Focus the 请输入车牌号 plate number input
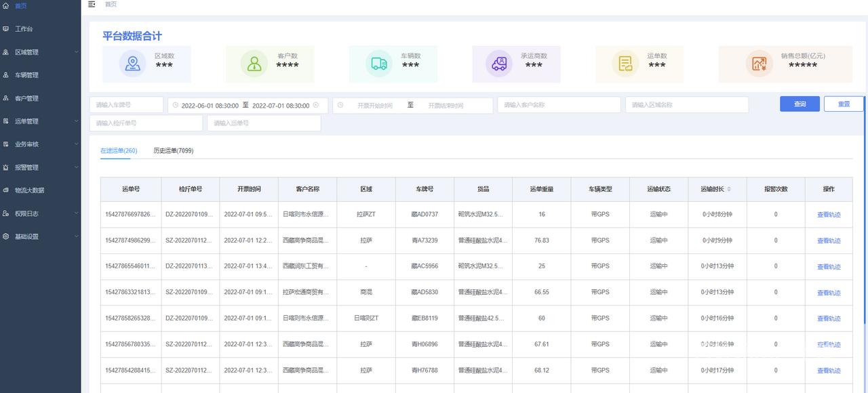 tap(127, 105)
